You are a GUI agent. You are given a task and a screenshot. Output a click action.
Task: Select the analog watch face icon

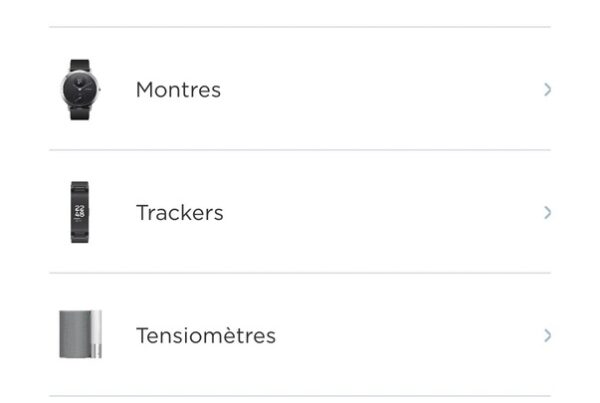tap(80, 89)
